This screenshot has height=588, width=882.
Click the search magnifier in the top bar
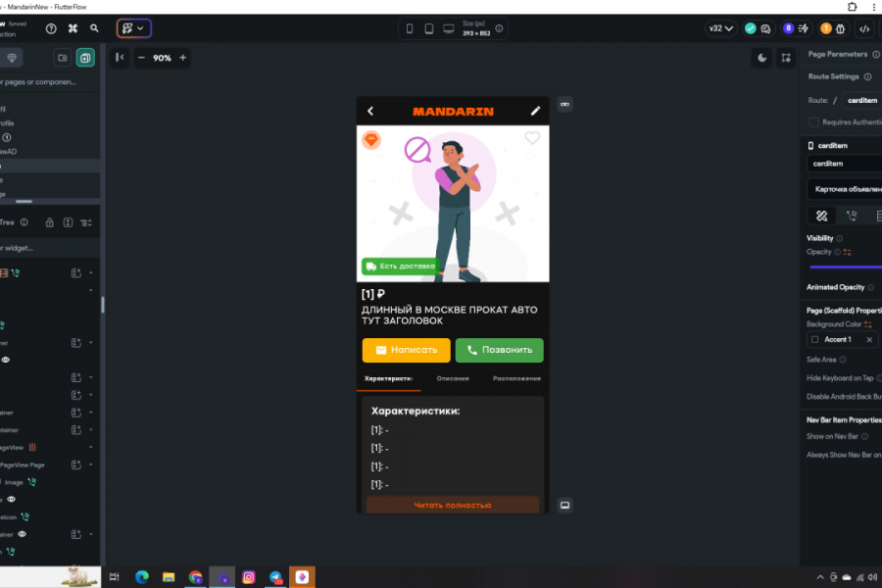(94, 28)
